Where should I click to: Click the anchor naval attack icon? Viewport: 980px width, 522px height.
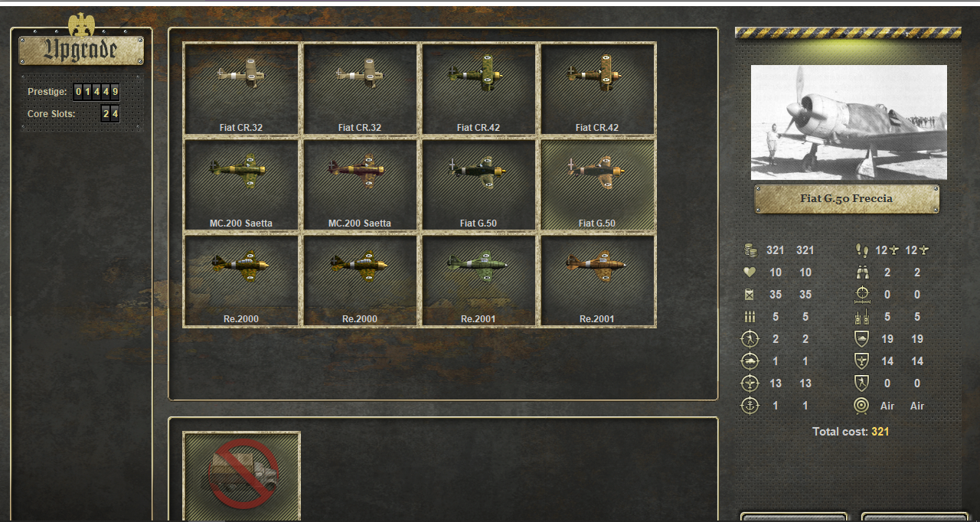[x=750, y=406]
